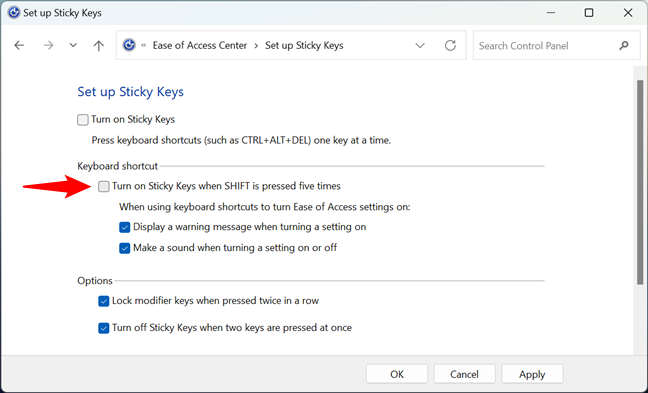Uncheck Display a warning message option

[x=124, y=227]
